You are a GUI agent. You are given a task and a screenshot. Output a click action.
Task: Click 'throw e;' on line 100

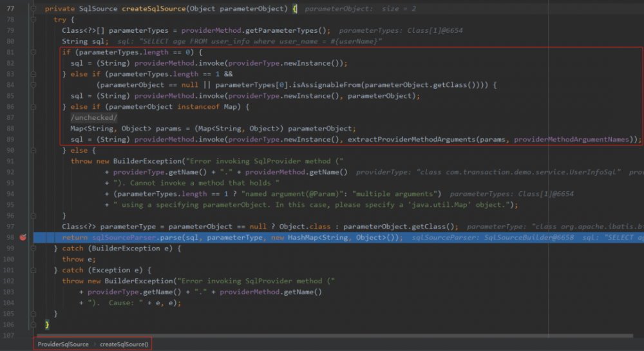(79, 259)
